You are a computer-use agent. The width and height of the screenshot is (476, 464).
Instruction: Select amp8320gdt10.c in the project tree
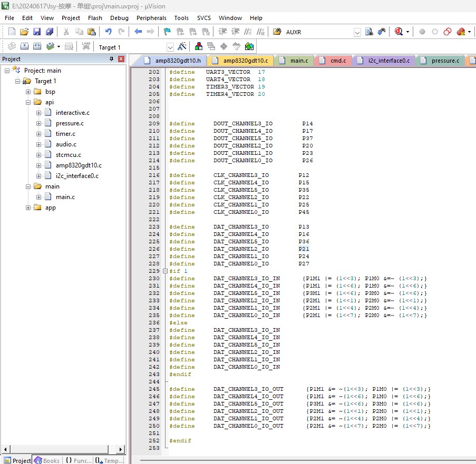(x=79, y=165)
